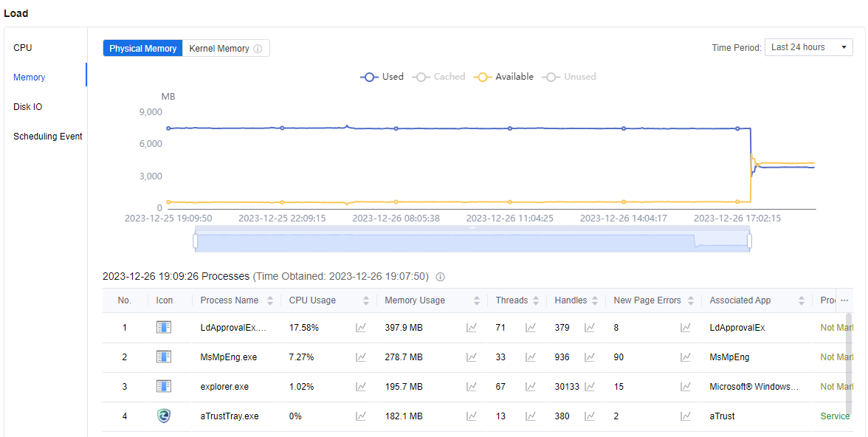The width and height of the screenshot is (868, 437).
Task: Open handles trend chart for aTrustTray.exe
Action: coord(590,416)
